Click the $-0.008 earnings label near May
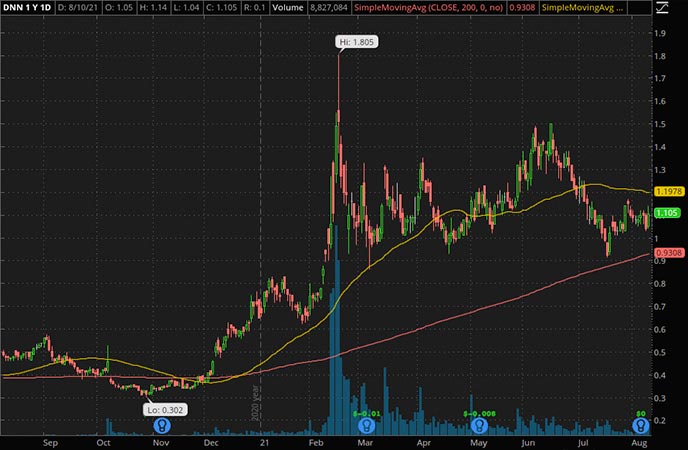This screenshot has height=450, width=688. (x=479, y=414)
